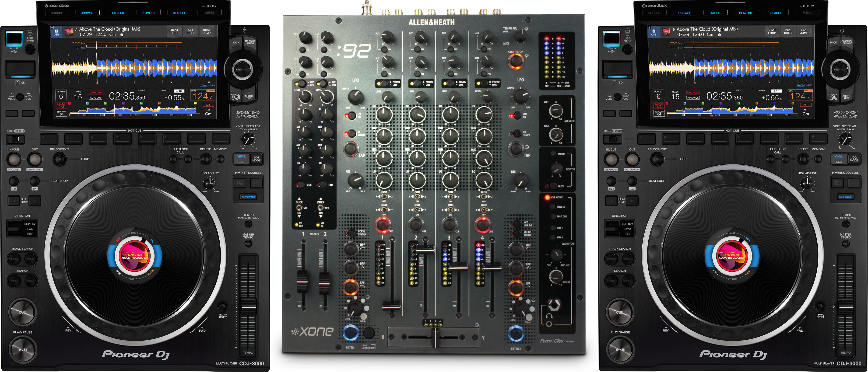Open the PLAYLIST tab on the right deck screen

[745, 13]
